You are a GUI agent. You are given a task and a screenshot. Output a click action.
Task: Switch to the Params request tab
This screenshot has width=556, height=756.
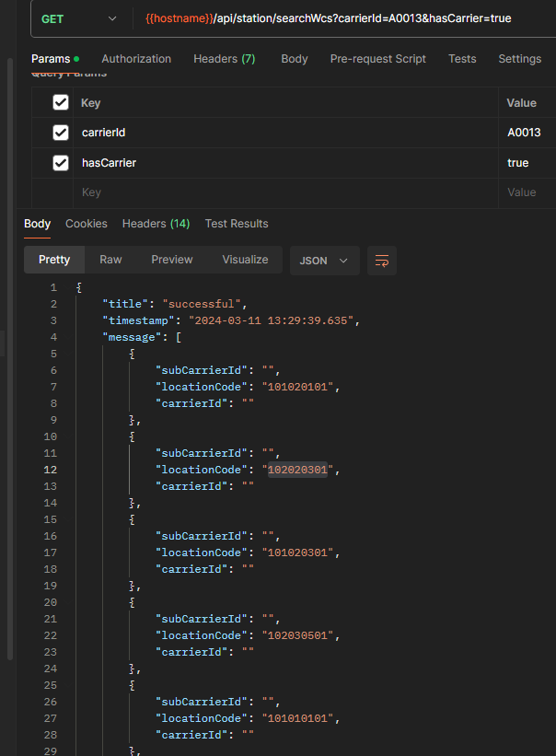pos(55,59)
